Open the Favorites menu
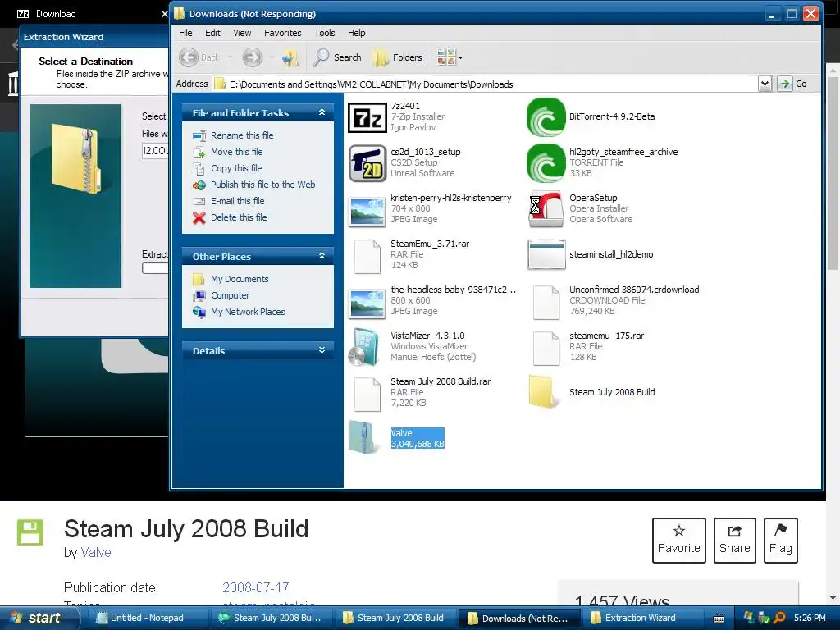Viewport: 840px width, 630px height. pos(282,33)
